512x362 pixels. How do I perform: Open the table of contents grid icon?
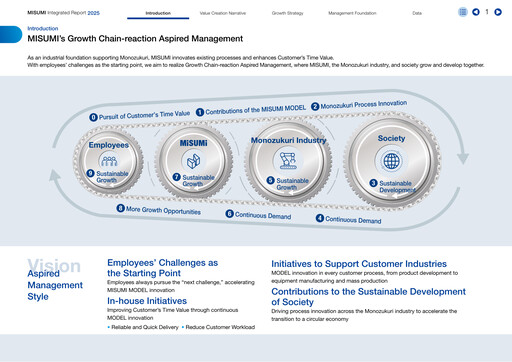pyautogui.click(x=463, y=12)
